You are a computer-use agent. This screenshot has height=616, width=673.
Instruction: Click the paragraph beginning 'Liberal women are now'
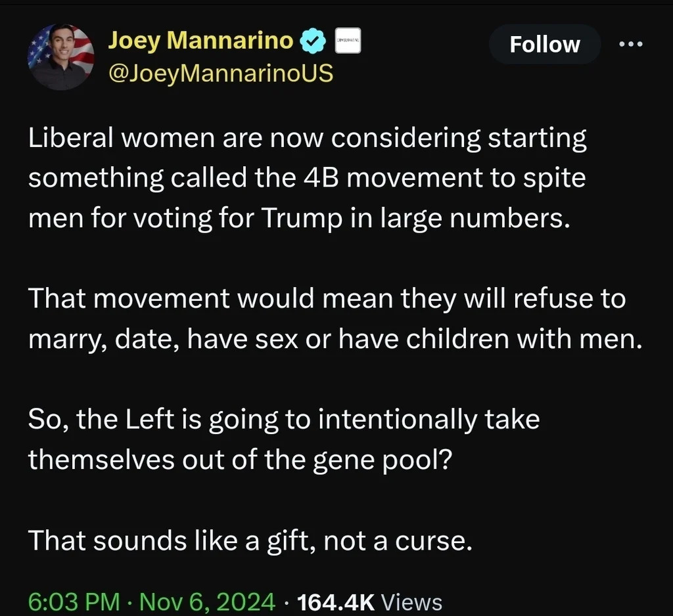coord(307,178)
